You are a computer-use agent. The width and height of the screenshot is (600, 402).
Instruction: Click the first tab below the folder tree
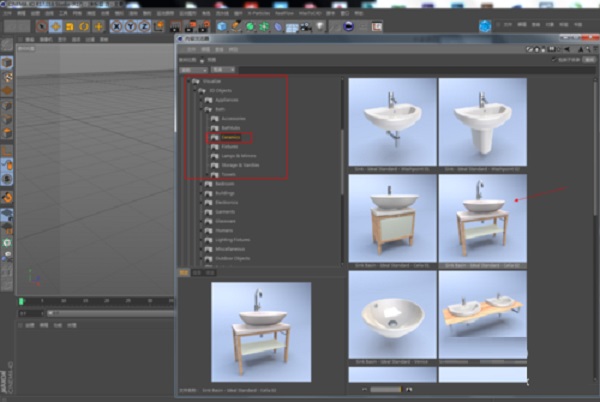pyautogui.click(x=183, y=271)
